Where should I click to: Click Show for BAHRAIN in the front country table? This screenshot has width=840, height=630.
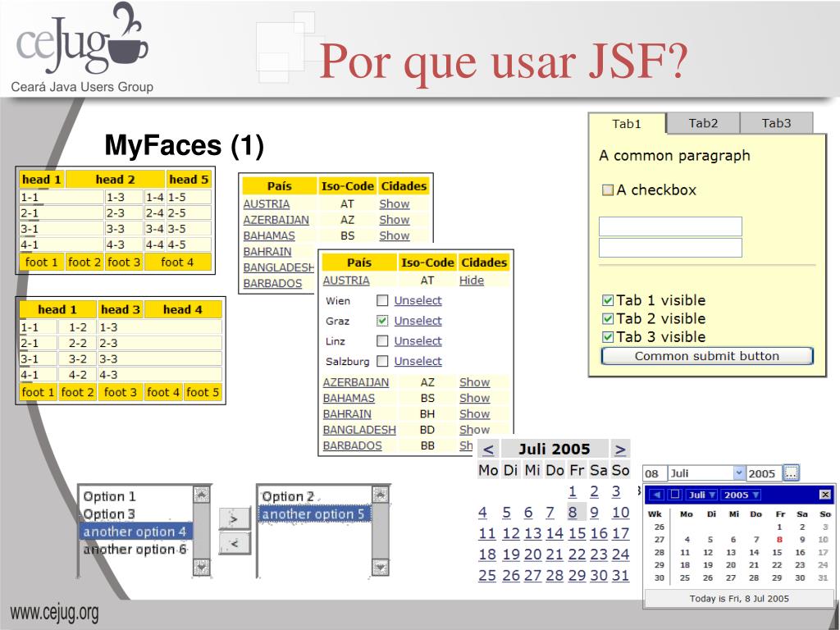tap(475, 413)
